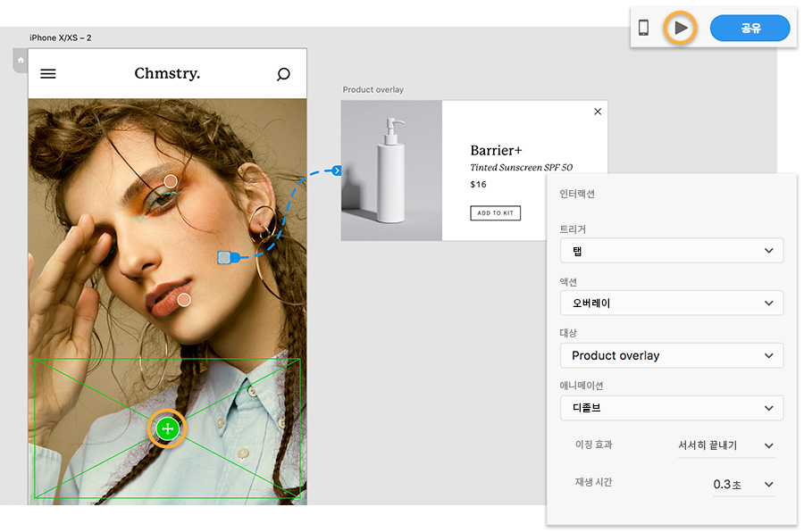The width and height of the screenshot is (804, 532).
Task: Pick the eye shadow color hotspot
Action: tap(171, 181)
